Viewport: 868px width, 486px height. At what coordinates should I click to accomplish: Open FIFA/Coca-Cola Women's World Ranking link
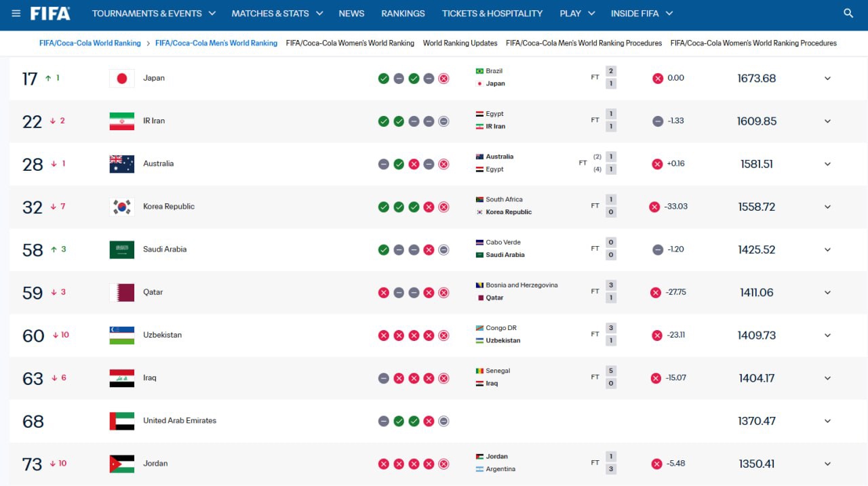click(x=350, y=43)
